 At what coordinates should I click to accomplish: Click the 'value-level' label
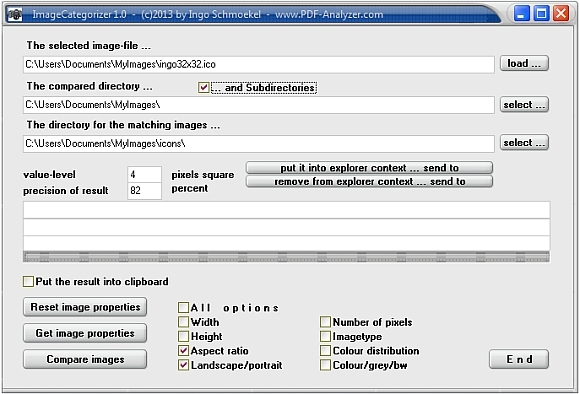pos(49,175)
